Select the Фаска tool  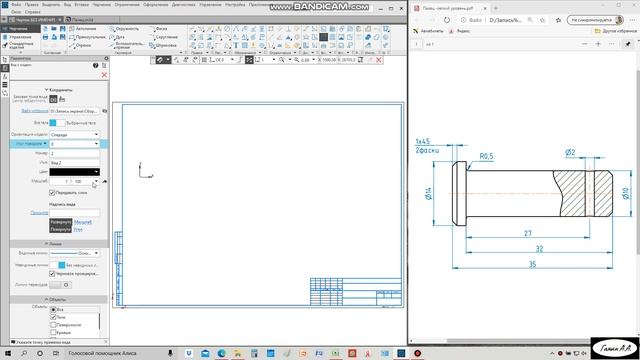(158, 29)
